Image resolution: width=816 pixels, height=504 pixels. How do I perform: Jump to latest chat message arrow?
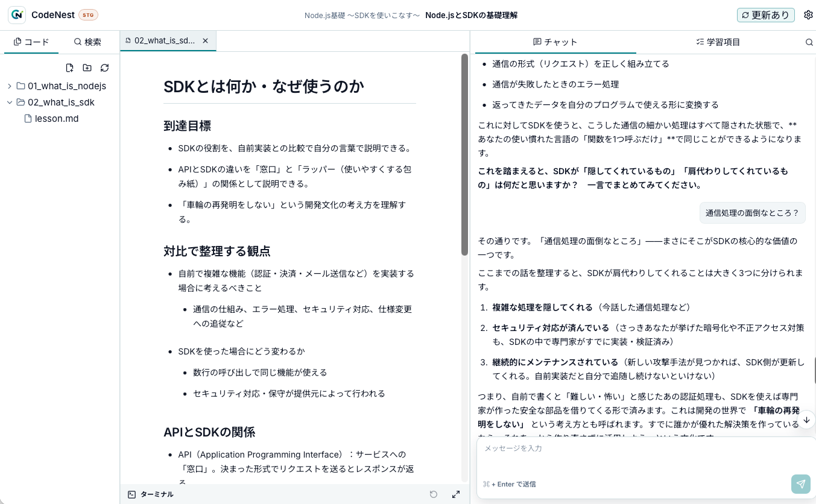tap(806, 420)
